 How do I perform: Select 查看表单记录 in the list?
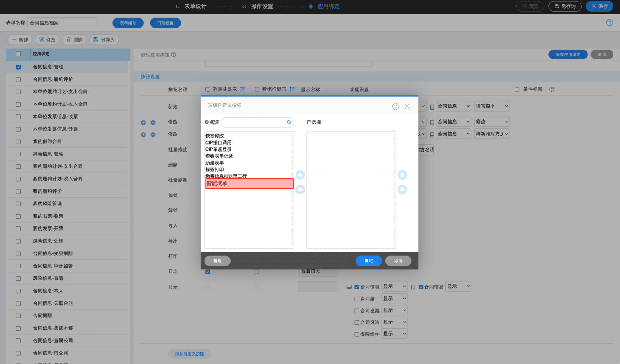pos(219,156)
